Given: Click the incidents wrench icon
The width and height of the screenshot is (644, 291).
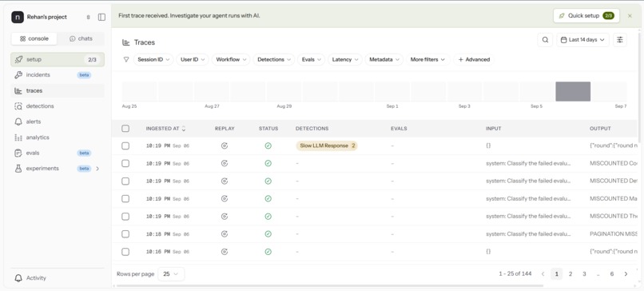Looking at the screenshot, I should [x=18, y=75].
